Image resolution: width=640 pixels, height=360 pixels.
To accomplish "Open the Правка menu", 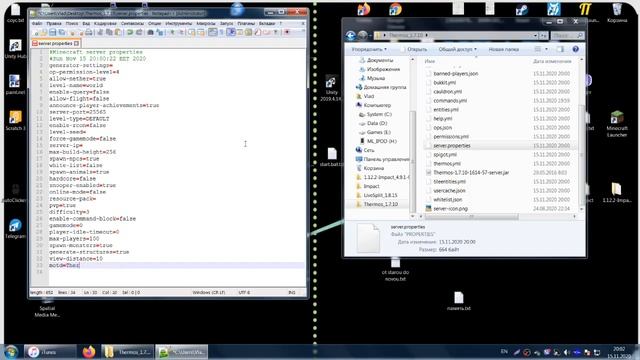I will click(54, 24).
